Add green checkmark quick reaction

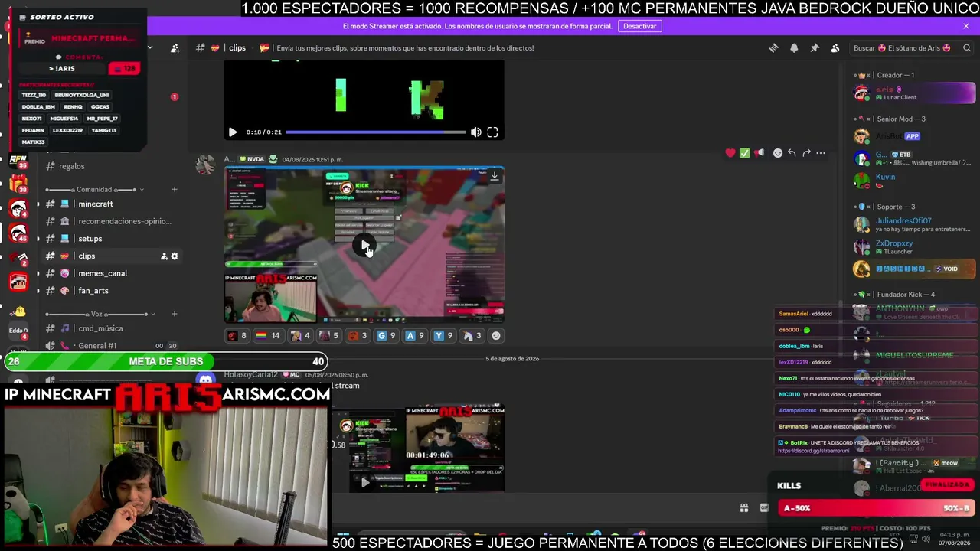(744, 153)
